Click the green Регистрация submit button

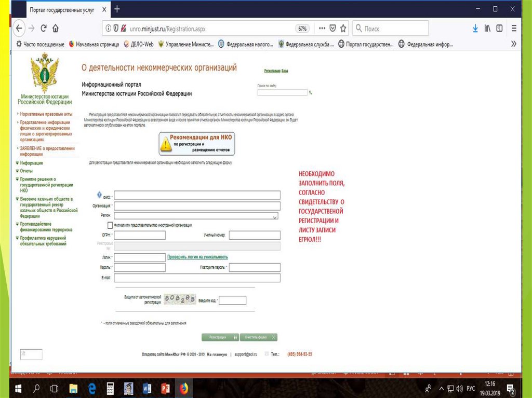click(x=220, y=337)
